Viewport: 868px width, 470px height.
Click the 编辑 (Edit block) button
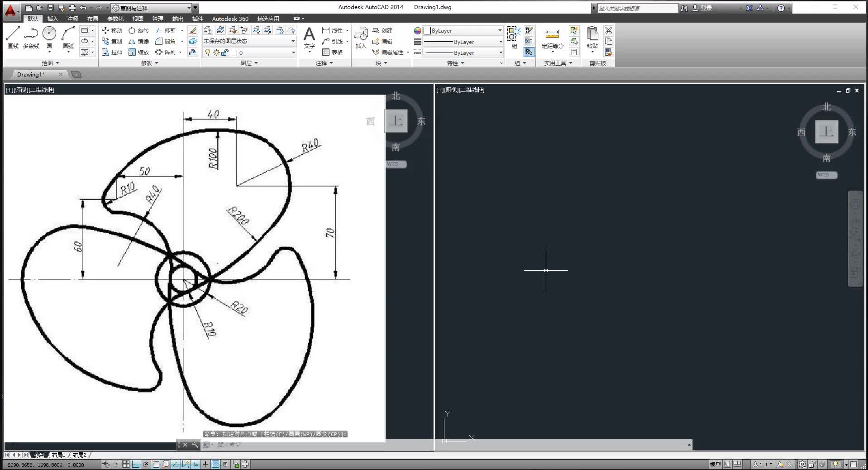(382, 41)
